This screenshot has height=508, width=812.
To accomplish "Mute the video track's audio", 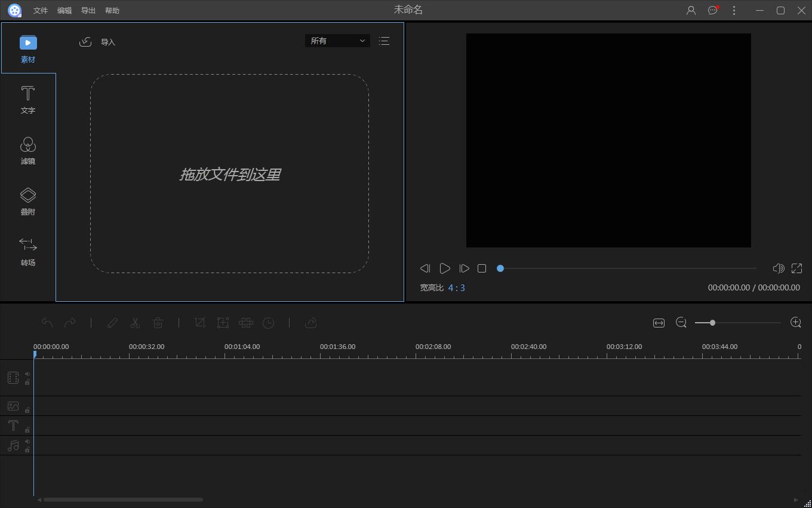I will coord(27,372).
